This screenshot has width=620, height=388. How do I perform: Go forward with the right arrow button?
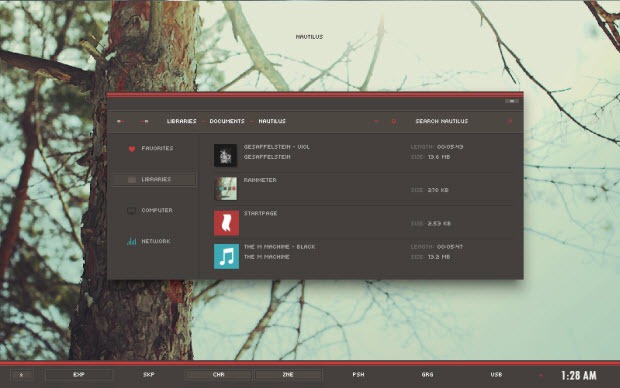[145, 121]
